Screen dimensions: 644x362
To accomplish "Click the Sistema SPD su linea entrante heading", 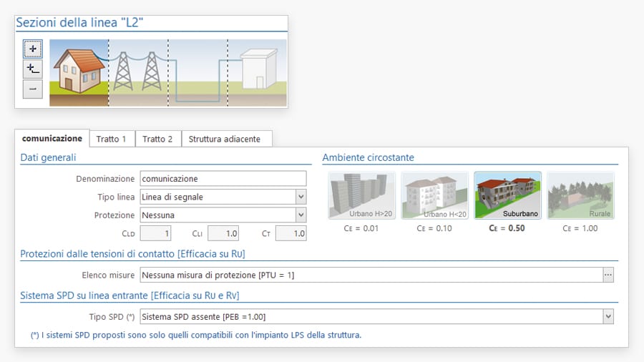I will (x=130, y=295).
